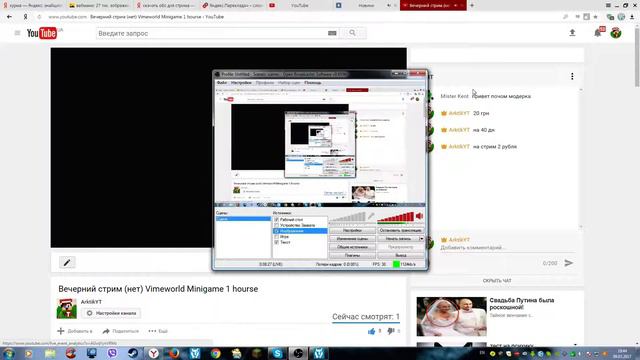The image size is (640, 360).
Task: Open OBS 'Файл' menu
Action: [x=222, y=83]
